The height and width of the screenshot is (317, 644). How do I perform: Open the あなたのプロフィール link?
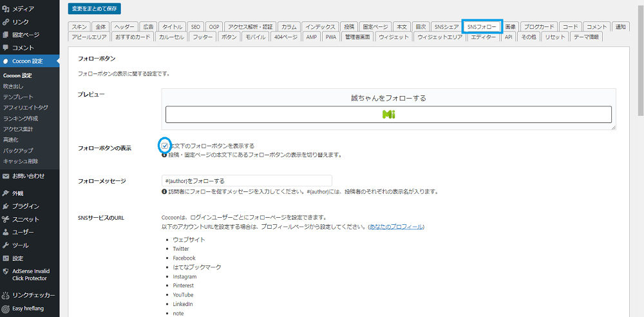click(396, 227)
